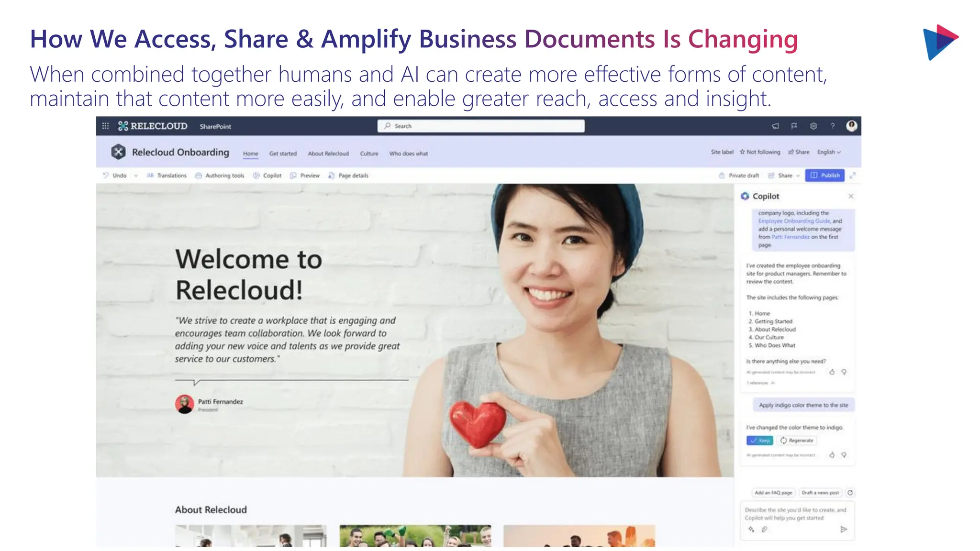Select the Welcome to Relecloud! heading
This screenshot has height=551, width=980.
click(x=248, y=274)
